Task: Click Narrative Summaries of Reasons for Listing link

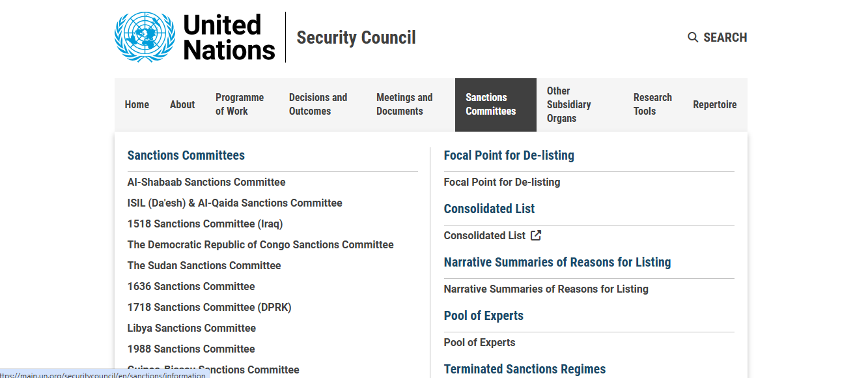Action: pyautogui.click(x=546, y=289)
